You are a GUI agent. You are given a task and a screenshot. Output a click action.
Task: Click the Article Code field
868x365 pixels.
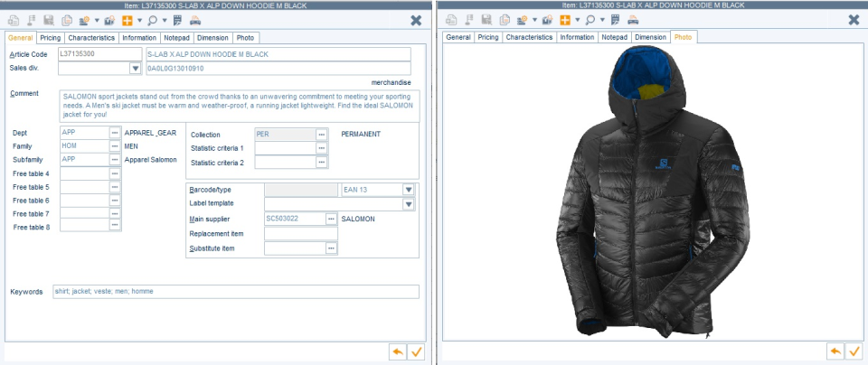(x=87, y=54)
